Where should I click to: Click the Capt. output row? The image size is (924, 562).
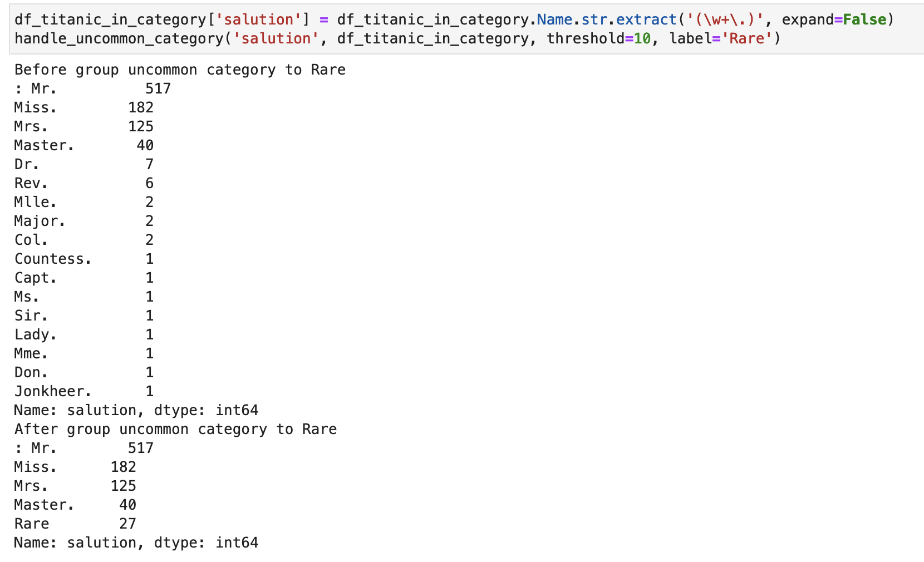pos(84,278)
